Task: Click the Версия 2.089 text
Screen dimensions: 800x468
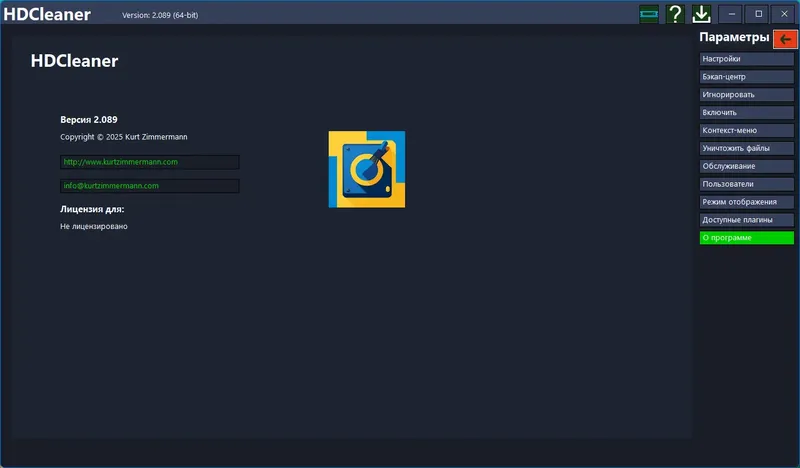Action: pyautogui.click(x=89, y=119)
